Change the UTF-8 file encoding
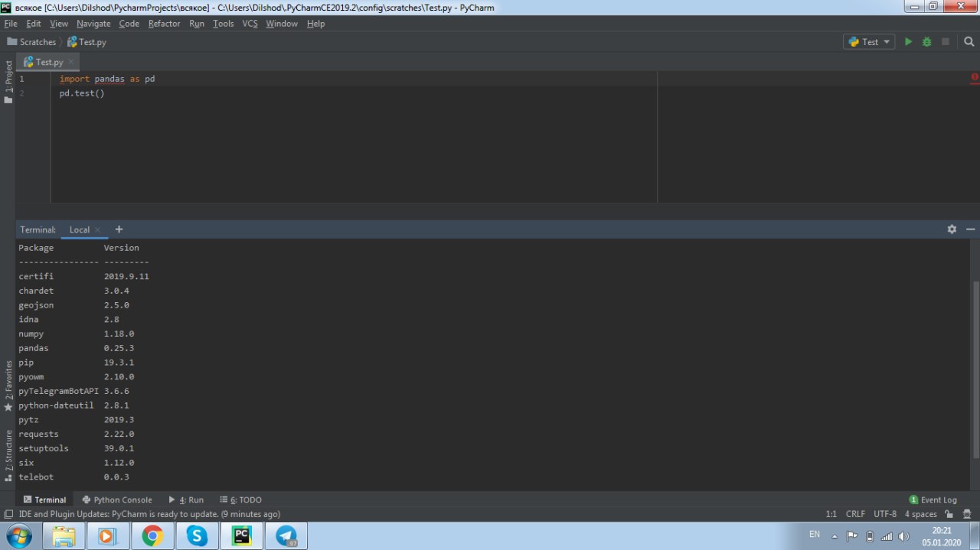 [x=884, y=514]
